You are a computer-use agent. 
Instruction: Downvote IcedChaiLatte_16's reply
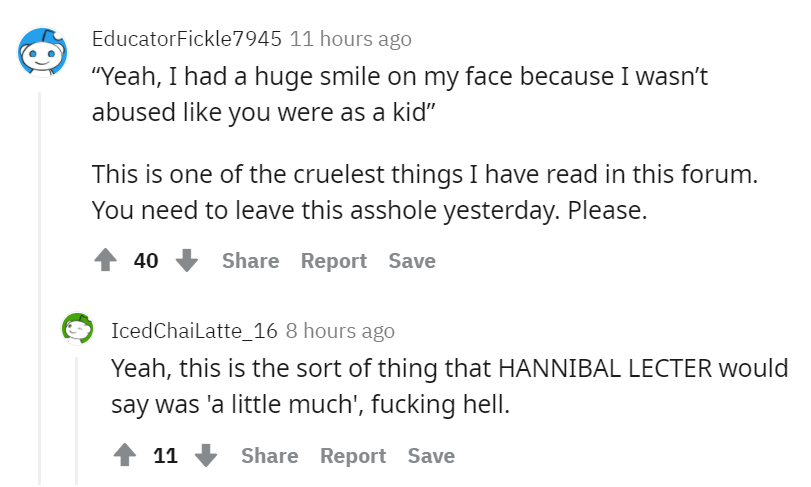click(206, 455)
